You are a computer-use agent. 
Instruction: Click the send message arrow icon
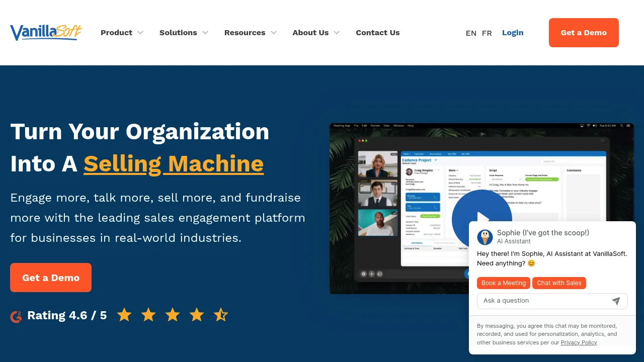[x=616, y=301]
